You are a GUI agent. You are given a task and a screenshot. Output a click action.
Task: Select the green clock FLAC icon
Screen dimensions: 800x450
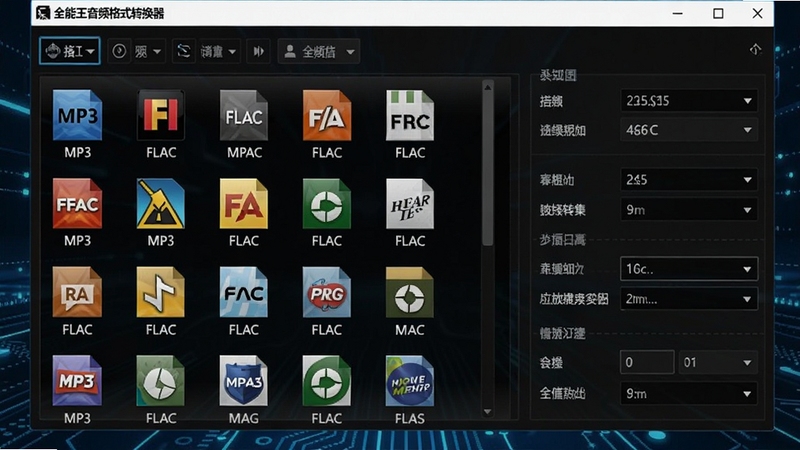tap(161, 381)
